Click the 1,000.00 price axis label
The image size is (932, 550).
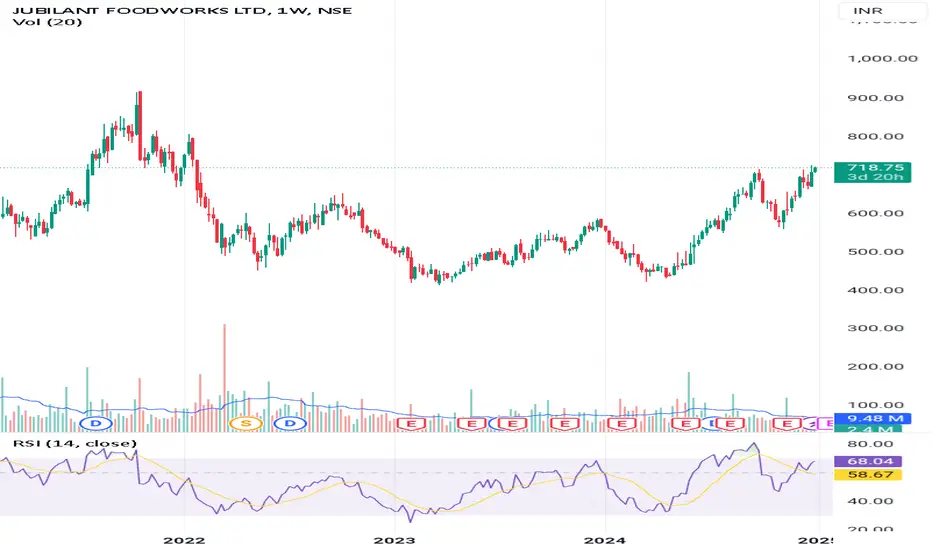click(882, 58)
